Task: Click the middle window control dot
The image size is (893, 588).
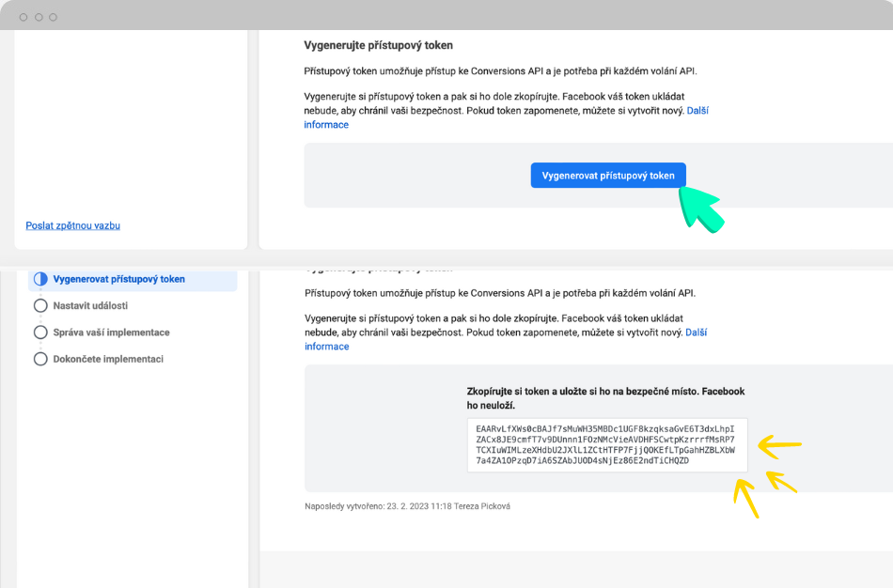Action: pyautogui.click(x=39, y=17)
